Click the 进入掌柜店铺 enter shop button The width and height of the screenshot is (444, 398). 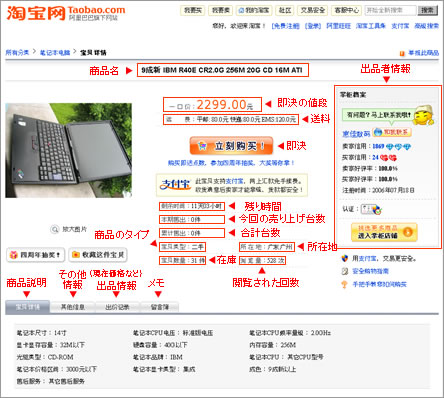[384, 232]
